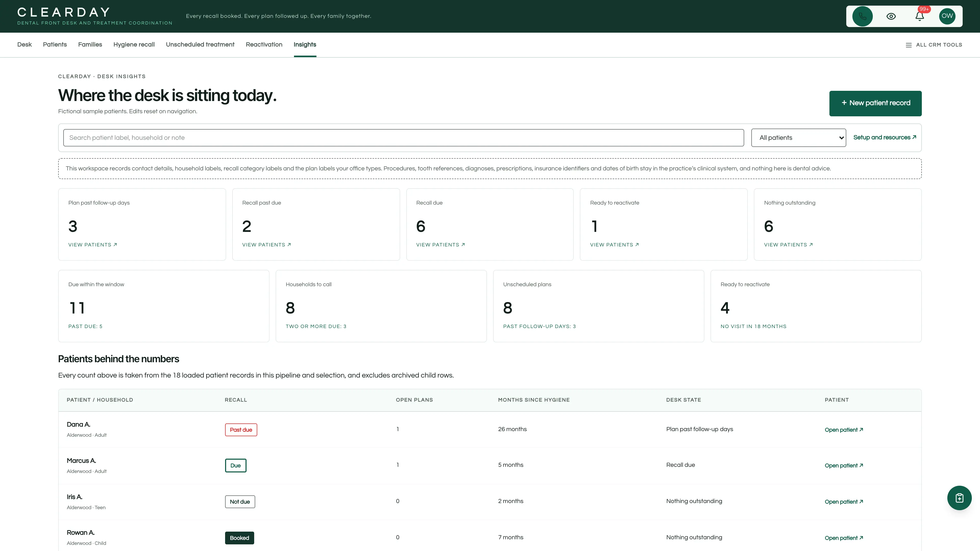Click the Households to call card

(x=381, y=306)
